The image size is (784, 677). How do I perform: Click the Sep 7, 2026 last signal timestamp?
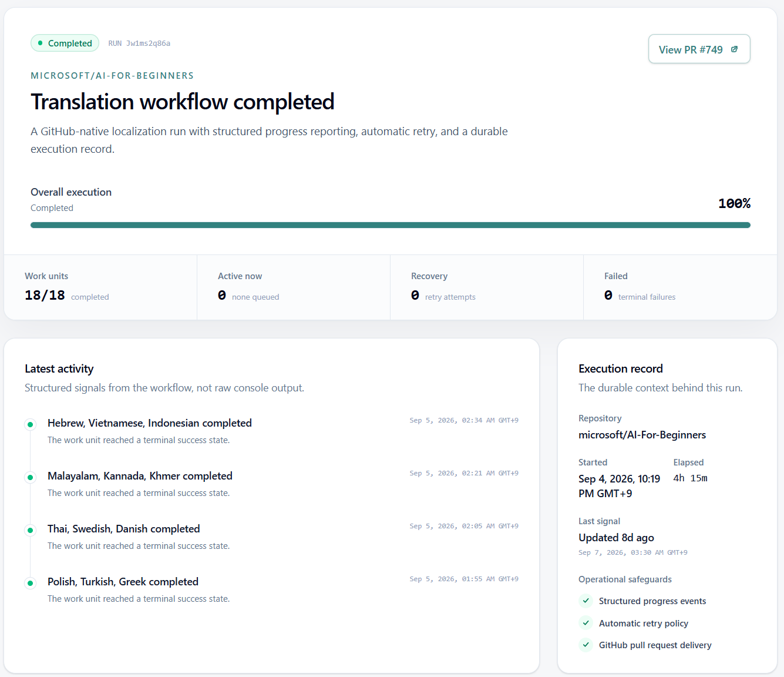[x=632, y=552]
